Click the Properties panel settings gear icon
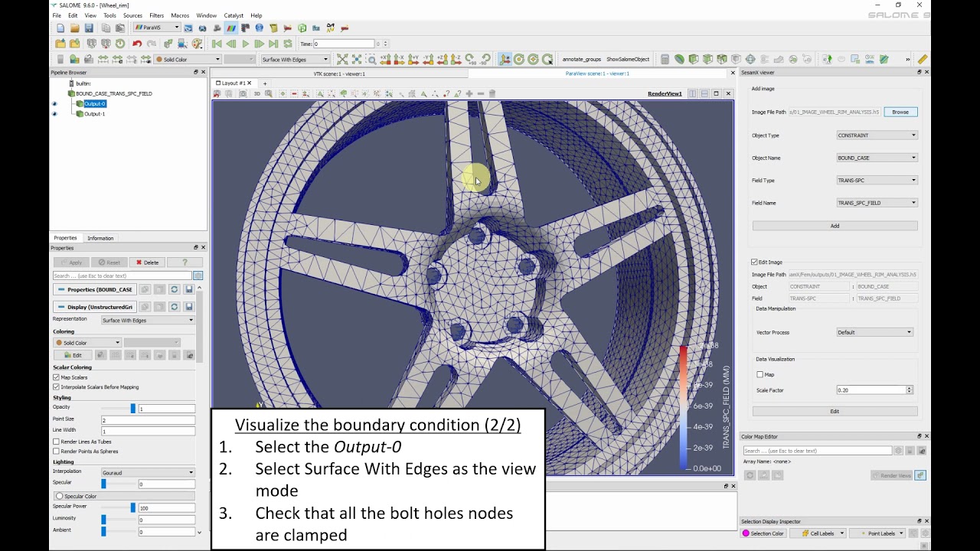The image size is (980, 551). click(198, 275)
